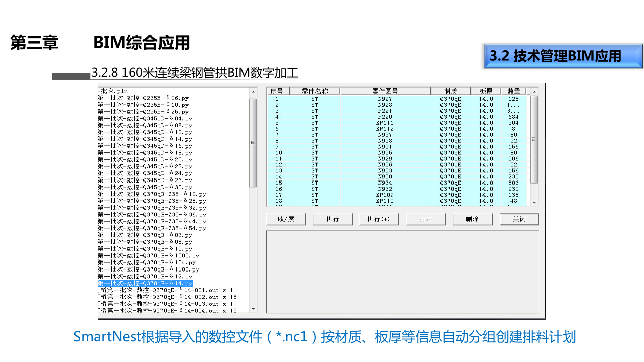This screenshot has height=362, width=644.
Task: Click the 删除 button
Action: [472, 219]
